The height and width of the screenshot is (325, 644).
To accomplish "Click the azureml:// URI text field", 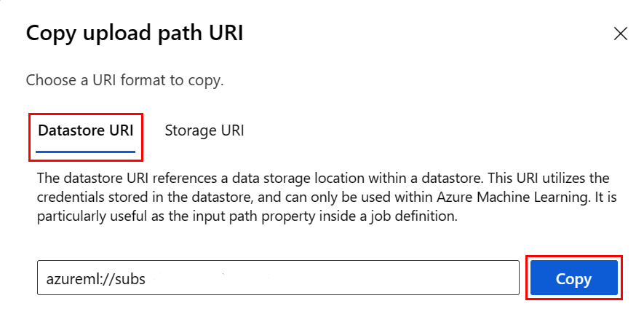I will click(x=277, y=278).
